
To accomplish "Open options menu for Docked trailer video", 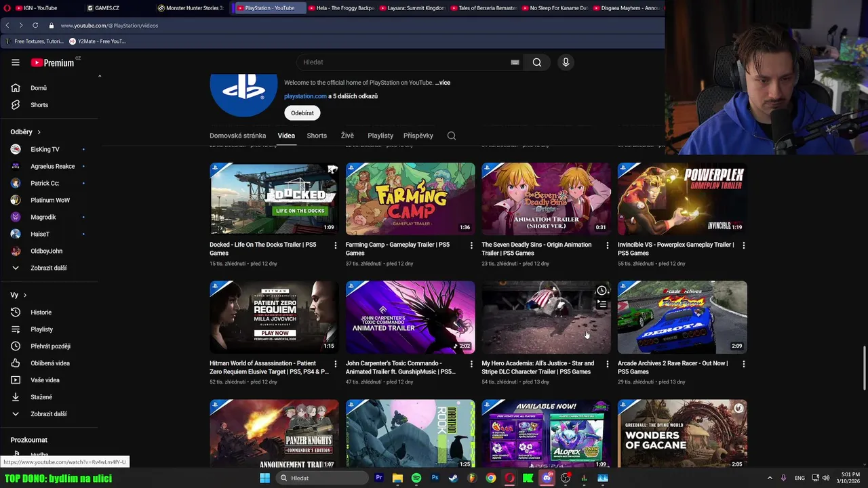I will tap(336, 245).
